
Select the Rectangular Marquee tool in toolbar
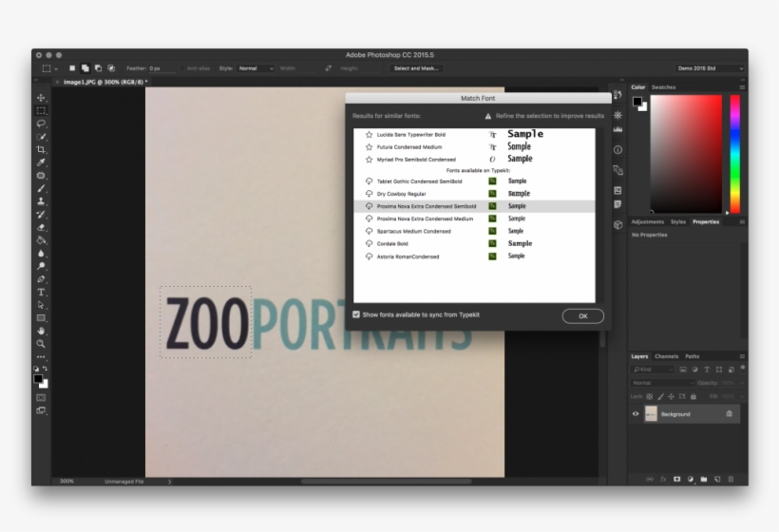coord(41,111)
